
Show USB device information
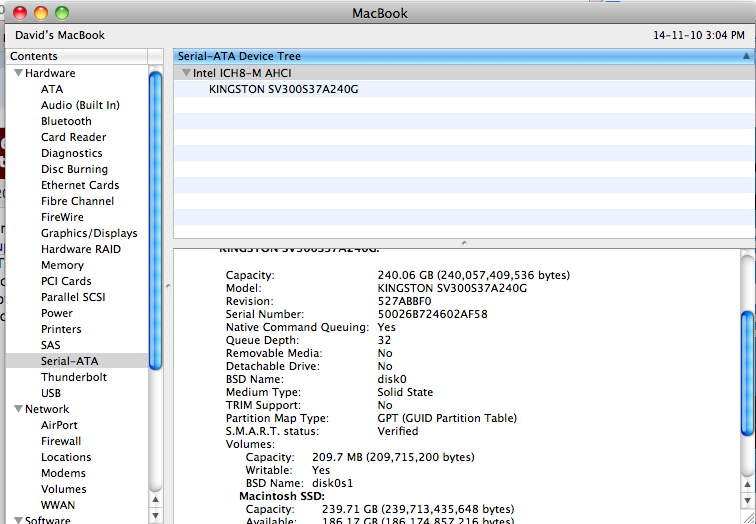click(51, 393)
